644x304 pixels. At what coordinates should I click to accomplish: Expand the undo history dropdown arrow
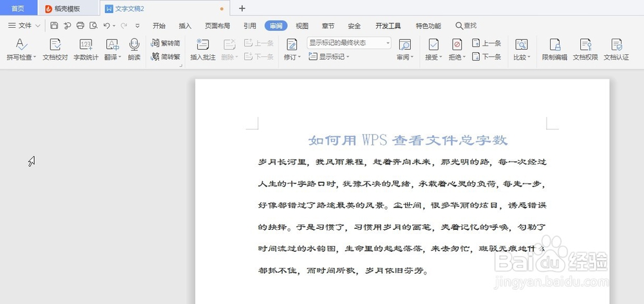point(114,26)
